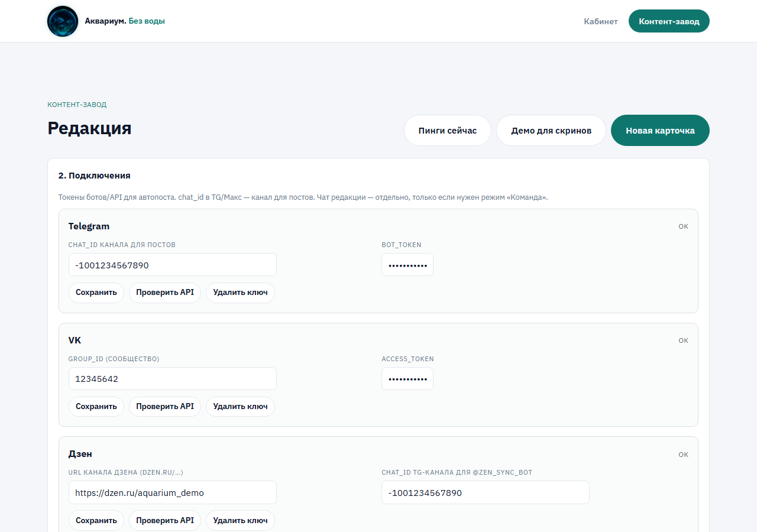This screenshot has width=757, height=532.
Task: Open Демо для скринов button
Action: (551, 130)
